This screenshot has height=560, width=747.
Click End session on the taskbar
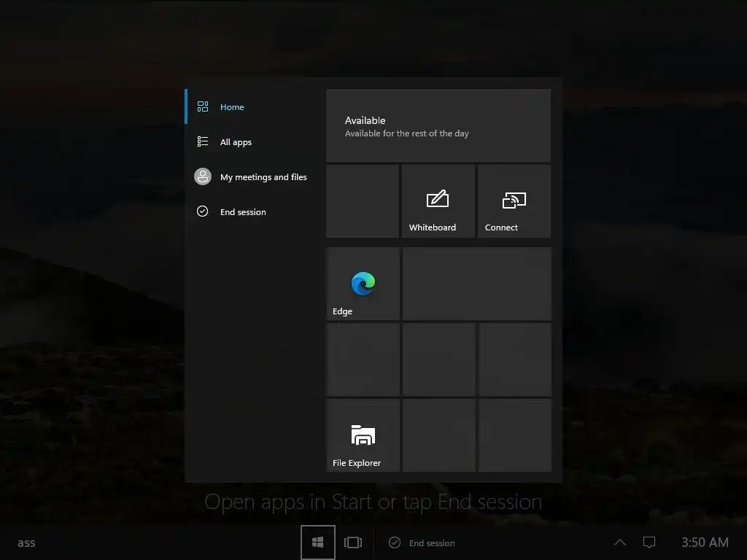coord(422,542)
